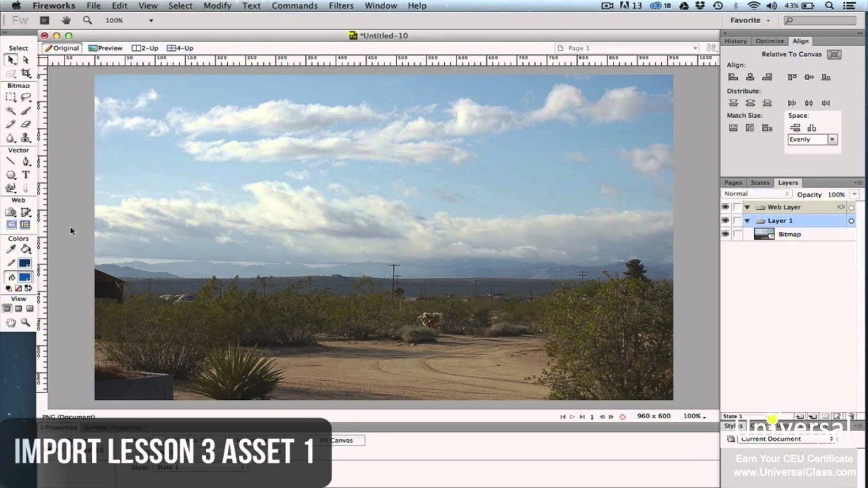The height and width of the screenshot is (488, 868).
Task: Open the Normal blend mode dropdown
Action: pos(756,195)
